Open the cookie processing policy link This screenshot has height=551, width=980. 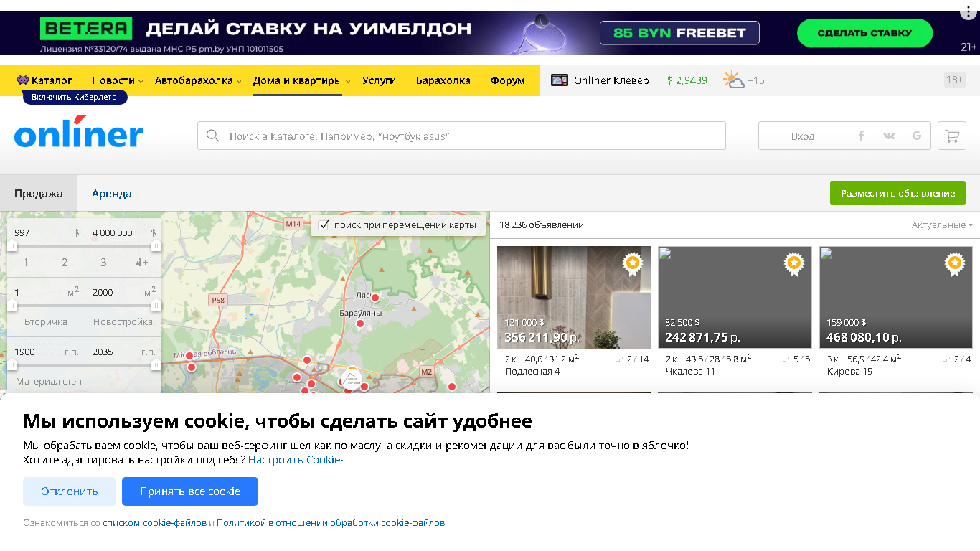(x=331, y=523)
